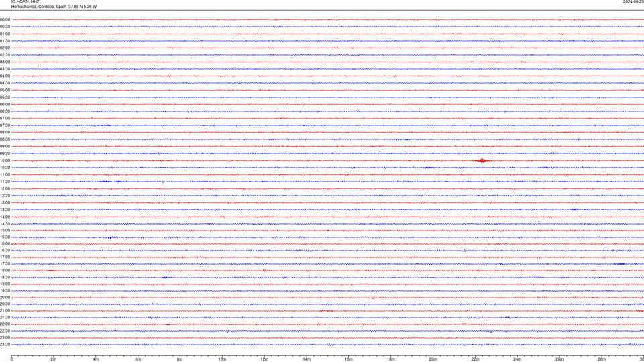The height and width of the screenshot is (362, 644).
Task: Select the 04:00 time label
Action: [x=5, y=76]
